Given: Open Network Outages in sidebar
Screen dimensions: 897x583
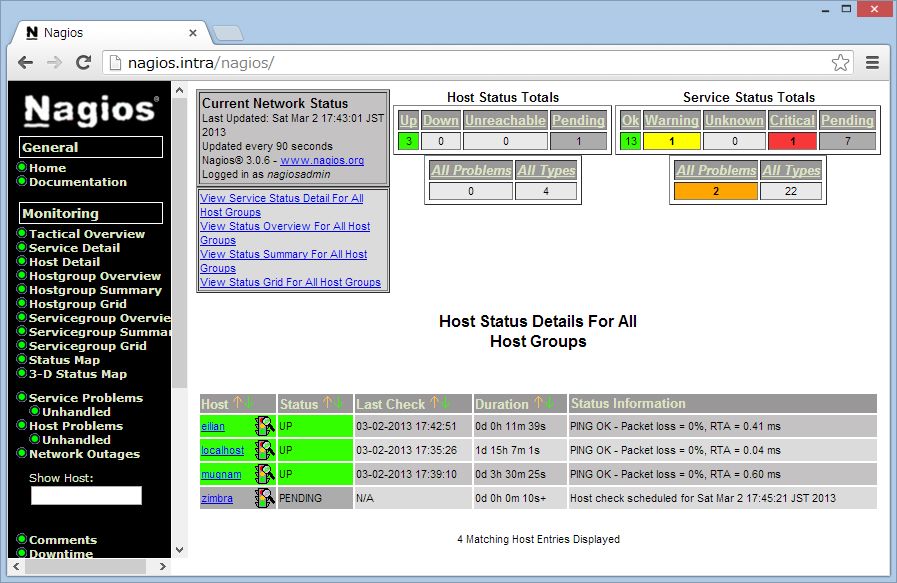Looking at the screenshot, I should (85, 454).
